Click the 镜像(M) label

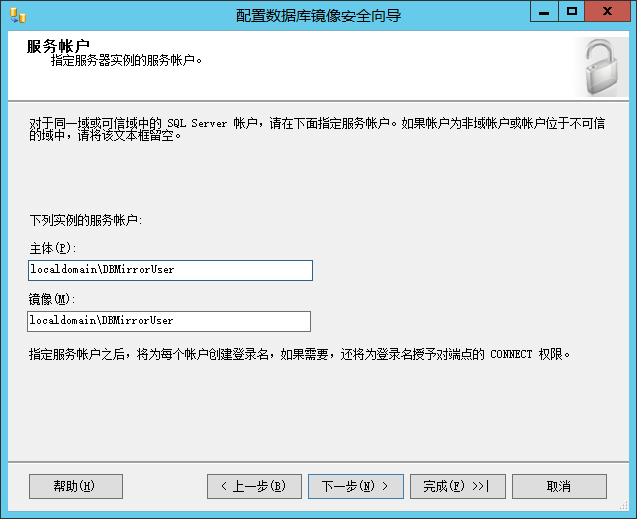coord(53,299)
